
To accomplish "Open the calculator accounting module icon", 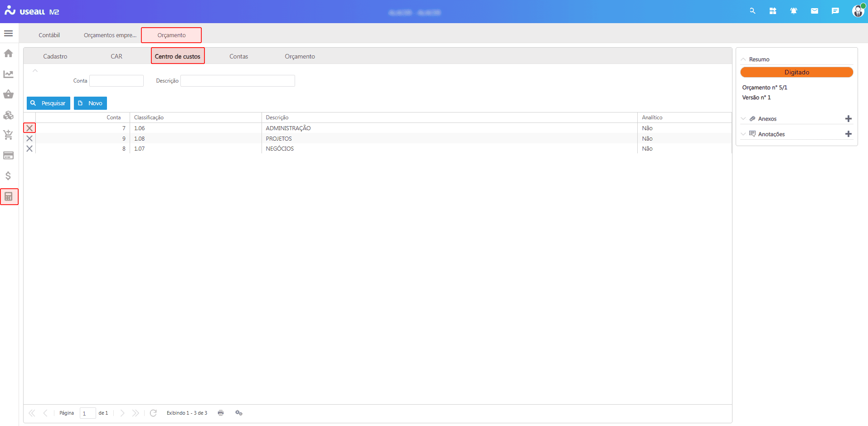I will [9, 196].
